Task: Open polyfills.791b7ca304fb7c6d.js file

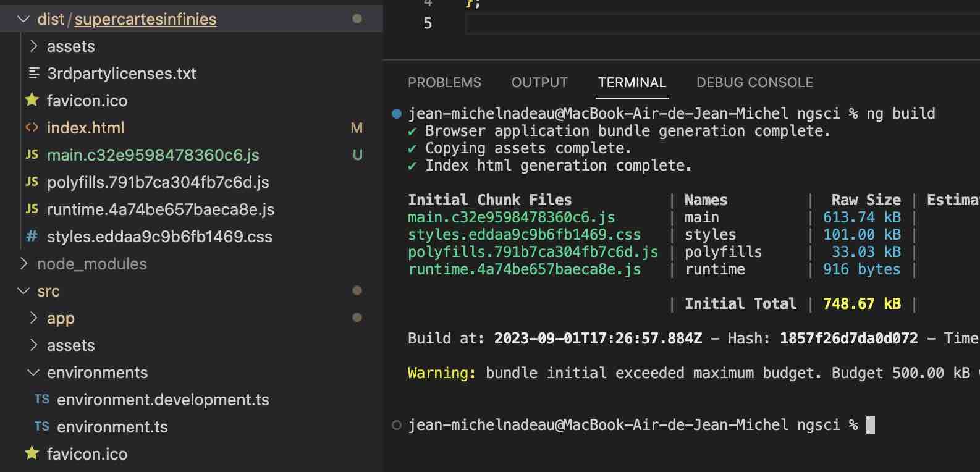Action: click(158, 182)
